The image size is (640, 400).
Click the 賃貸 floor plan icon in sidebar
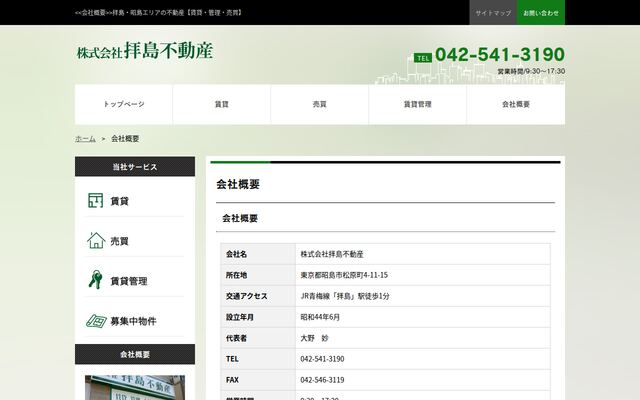96,200
